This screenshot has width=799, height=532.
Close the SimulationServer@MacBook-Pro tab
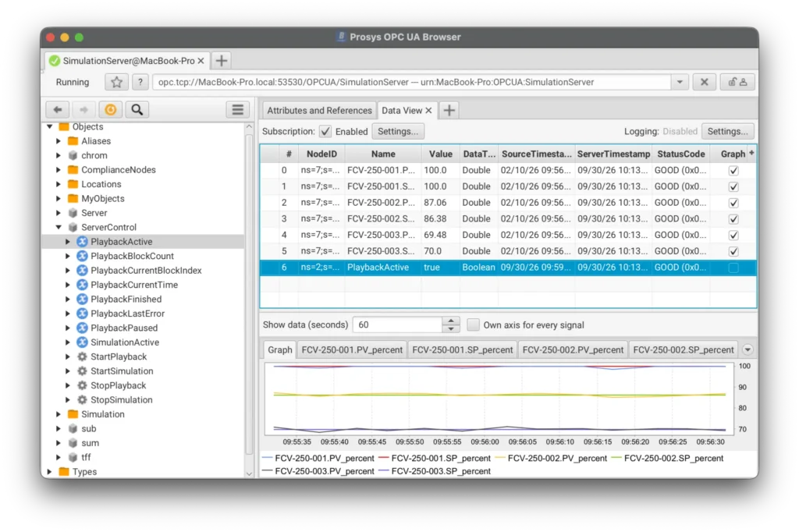(201, 61)
